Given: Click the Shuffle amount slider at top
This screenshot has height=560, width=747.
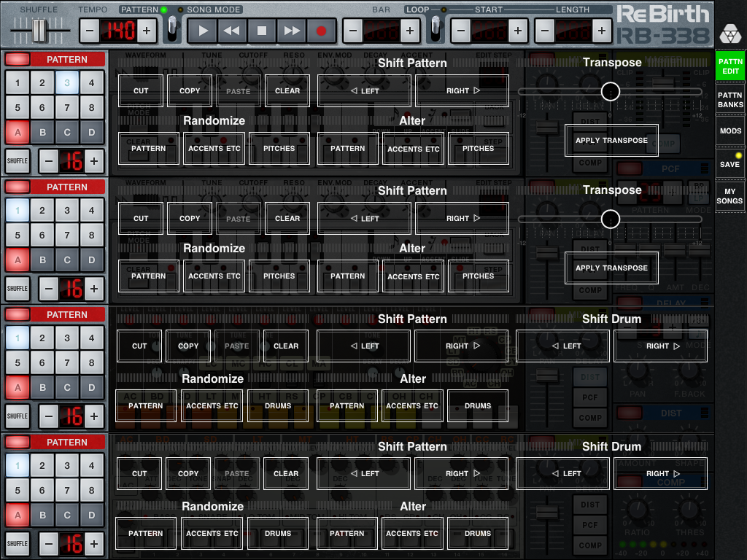Looking at the screenshot, I should tap(39, 31).
